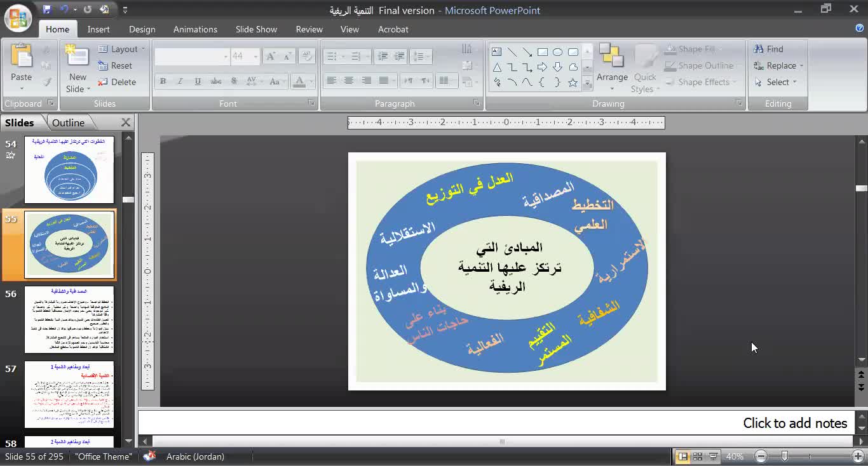Screen dimensions: 868x466
Task: Open the Font dialog launcher
Action: pyautogui.click(x=311, y=103)
